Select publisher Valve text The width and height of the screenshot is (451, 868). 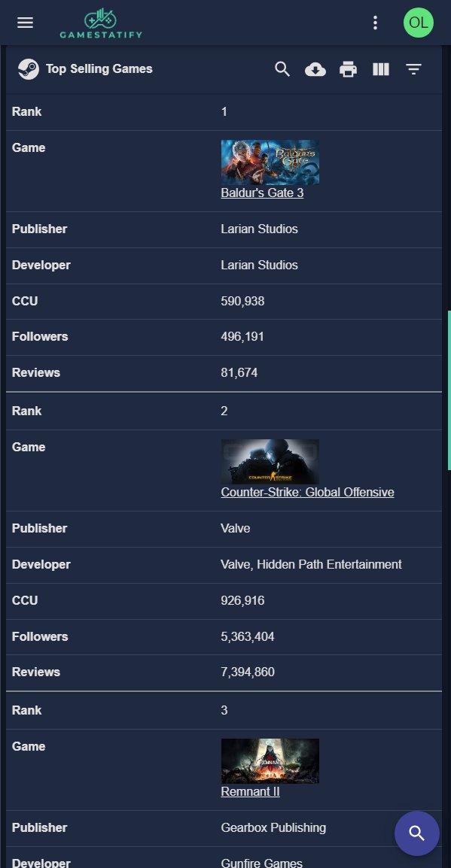pyautogui.click(x=236, y=529)
